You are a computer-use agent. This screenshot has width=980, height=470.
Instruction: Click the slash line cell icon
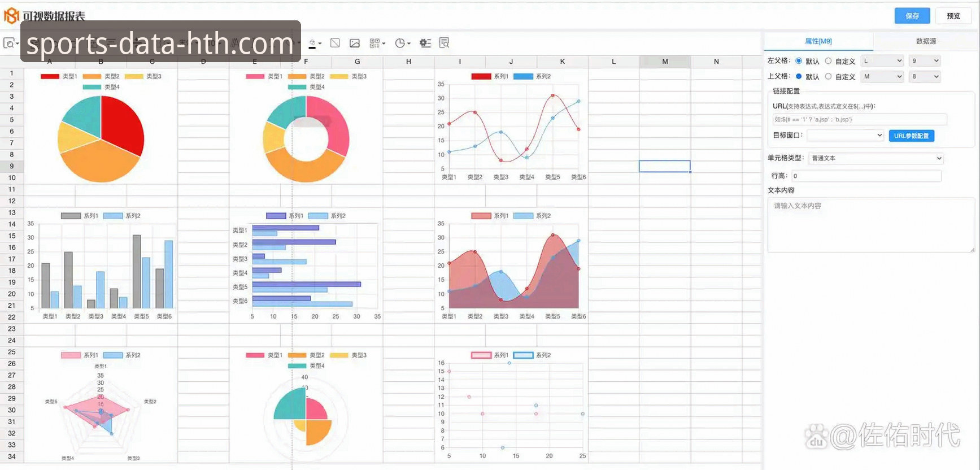pos(335,43)
